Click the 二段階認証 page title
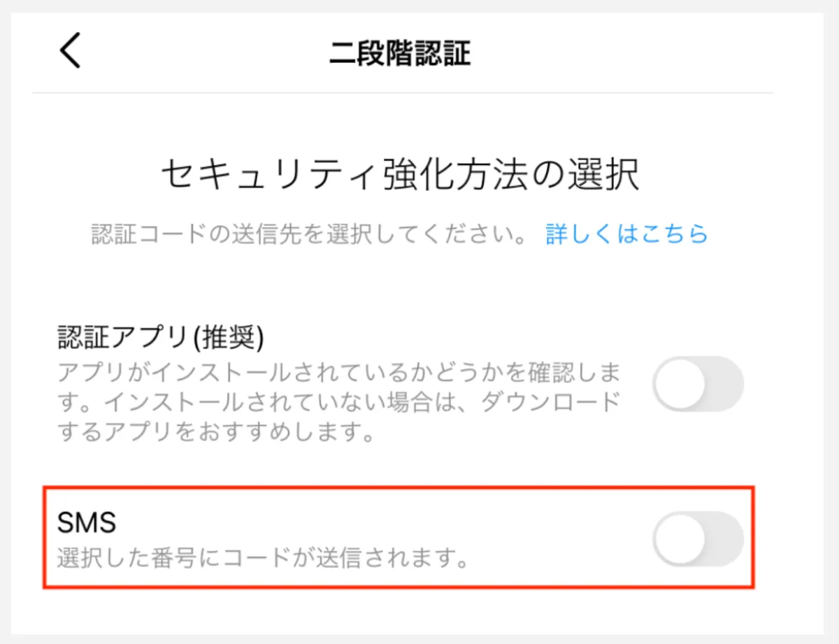839x644 pixels. 400,53
